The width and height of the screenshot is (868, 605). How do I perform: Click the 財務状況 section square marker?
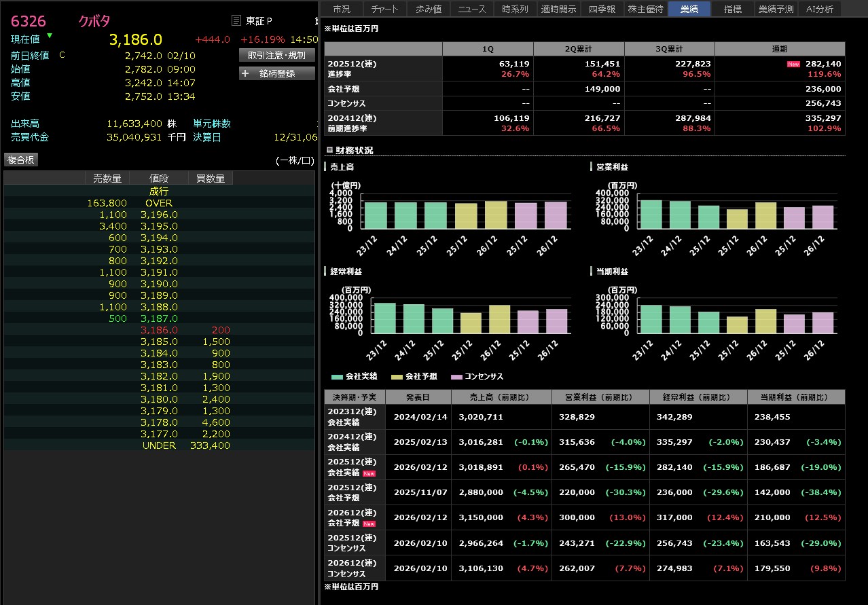click(329, 150)
